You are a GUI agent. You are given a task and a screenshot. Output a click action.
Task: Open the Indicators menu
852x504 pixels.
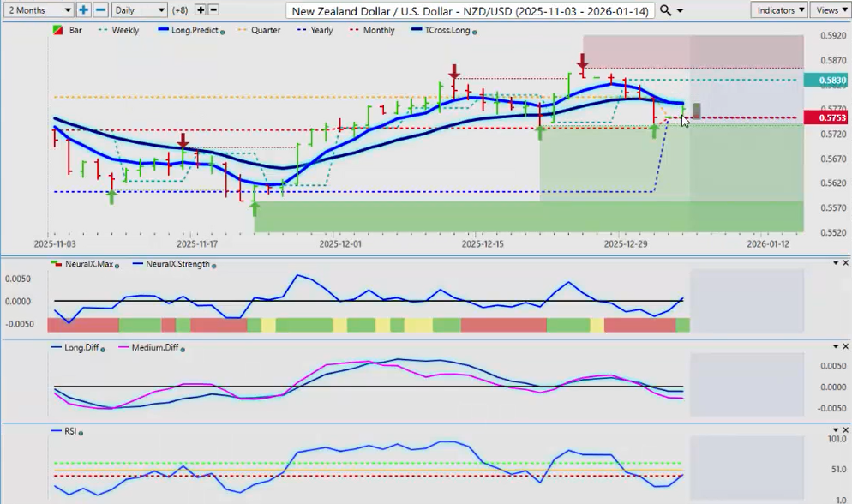click(x=778, y=10)
